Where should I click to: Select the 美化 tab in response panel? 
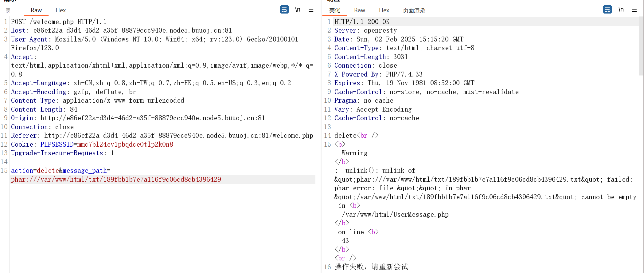[x=335, y=10]
